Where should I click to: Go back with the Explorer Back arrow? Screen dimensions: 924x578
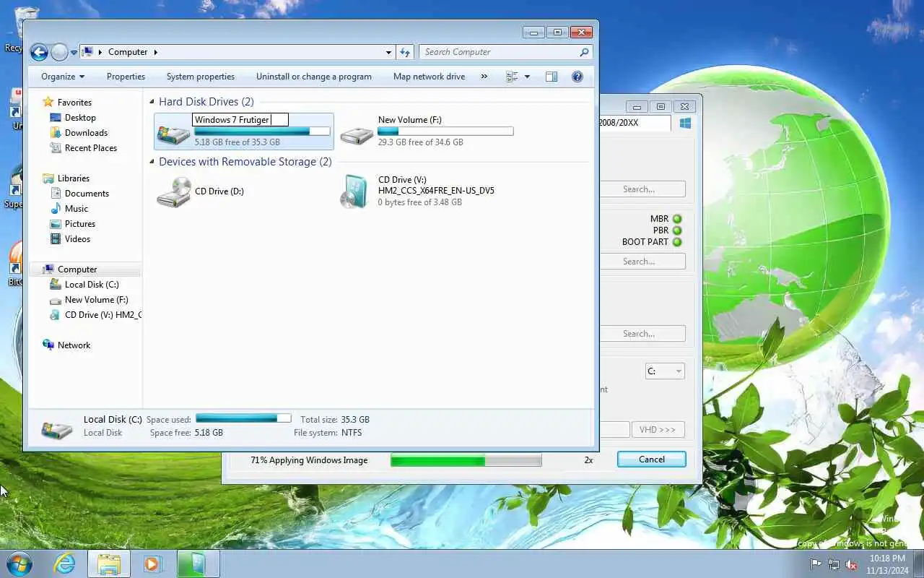point(39,52)
